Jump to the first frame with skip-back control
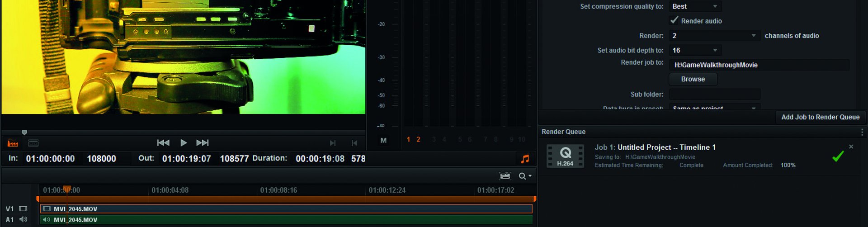The width and height of the screenshot is (868, 227). pos(163,143)
